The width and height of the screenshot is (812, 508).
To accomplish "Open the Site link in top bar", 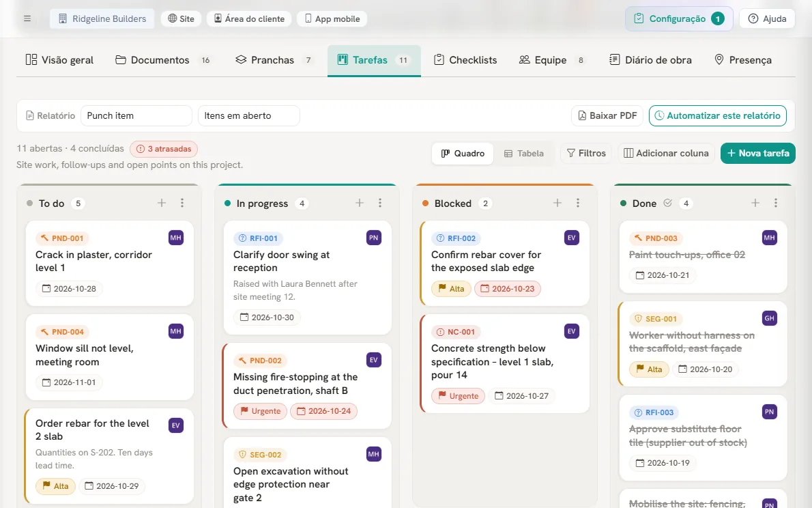I will [181, 18].
